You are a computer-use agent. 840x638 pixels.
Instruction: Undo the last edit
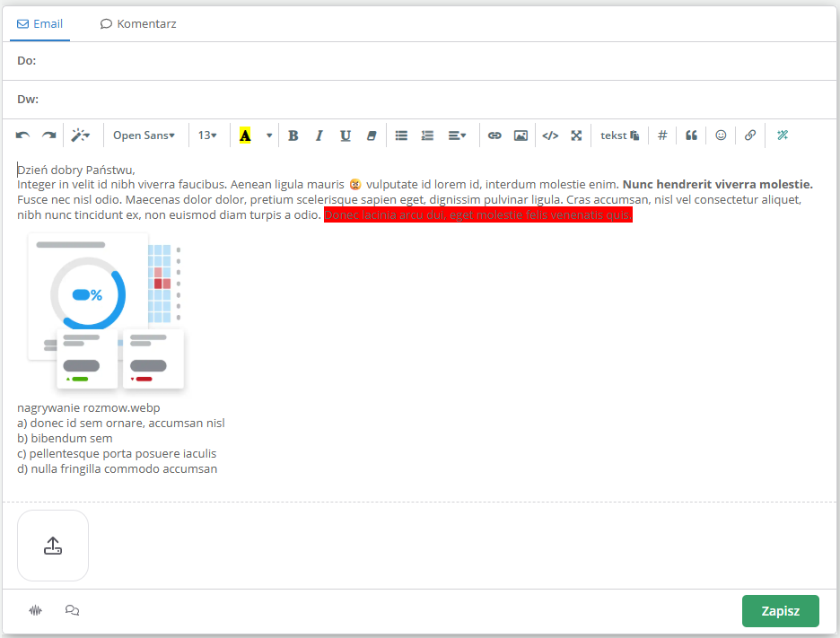22,135
